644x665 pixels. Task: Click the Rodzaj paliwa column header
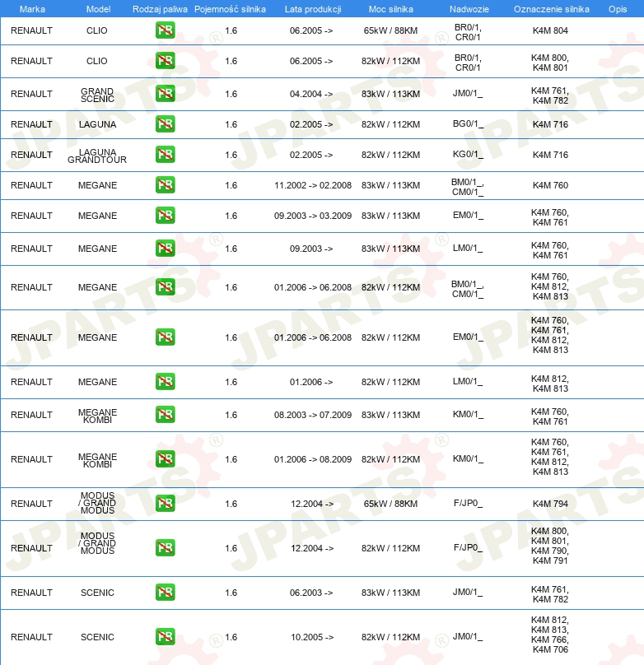click(160, 9)
